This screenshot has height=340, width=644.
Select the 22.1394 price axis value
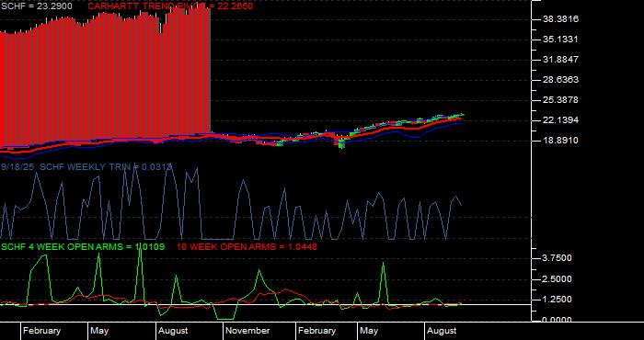pos(560,120)
